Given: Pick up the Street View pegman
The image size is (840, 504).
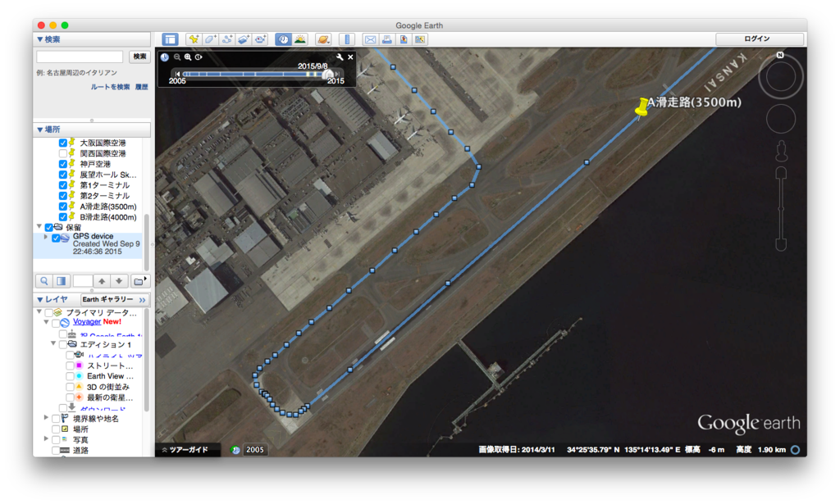Looking at the screenshot, I should 782,151.
